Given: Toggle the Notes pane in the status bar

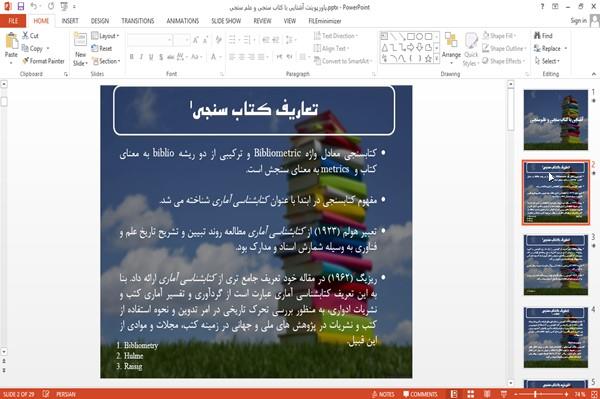Looking at the screenshot, I should 383,394.
